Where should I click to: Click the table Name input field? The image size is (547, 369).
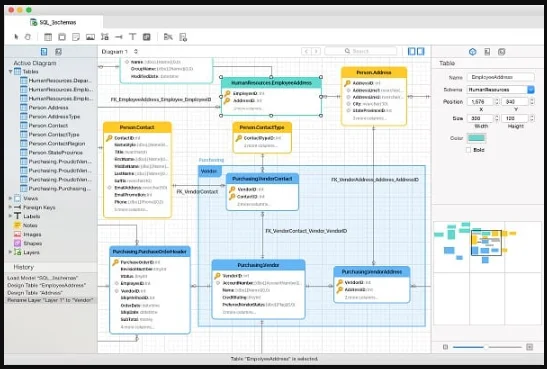click(x=501, y=77)
